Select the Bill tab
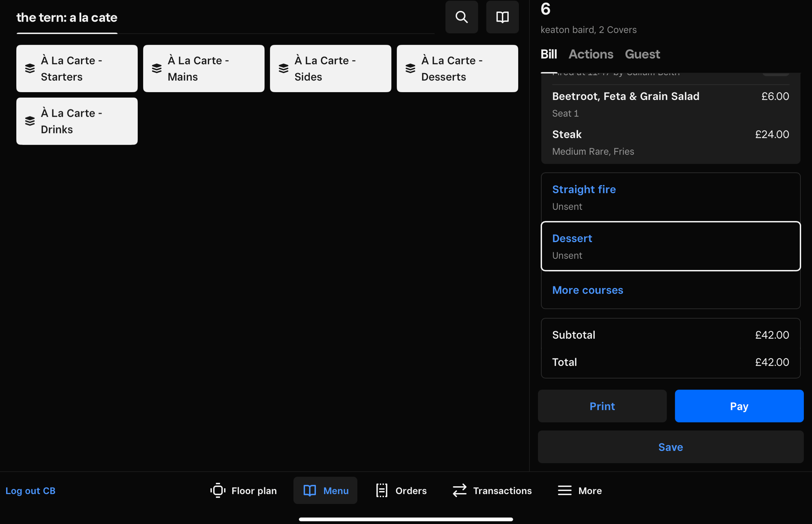The image size is (812, 524). 549,54
